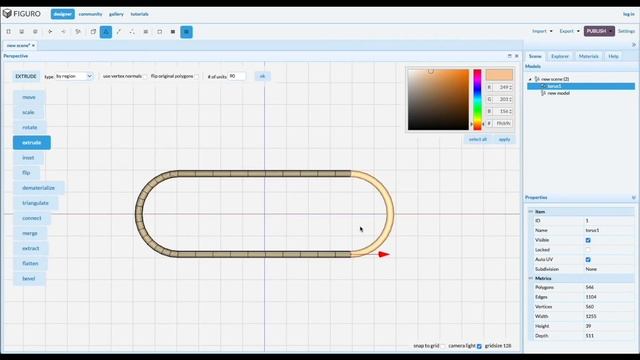Click the bevel tool button
640x360 pixels.
point(29,278)
